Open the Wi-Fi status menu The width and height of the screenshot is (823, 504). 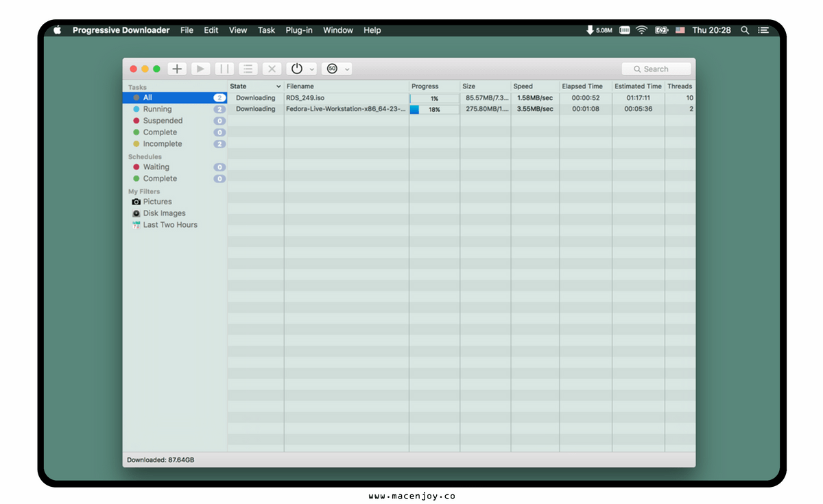(642, 30)
